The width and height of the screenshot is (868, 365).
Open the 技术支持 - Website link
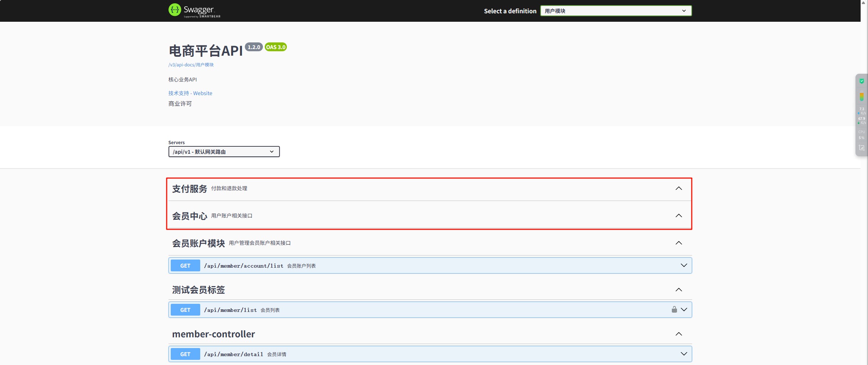(x=190, y=93)
